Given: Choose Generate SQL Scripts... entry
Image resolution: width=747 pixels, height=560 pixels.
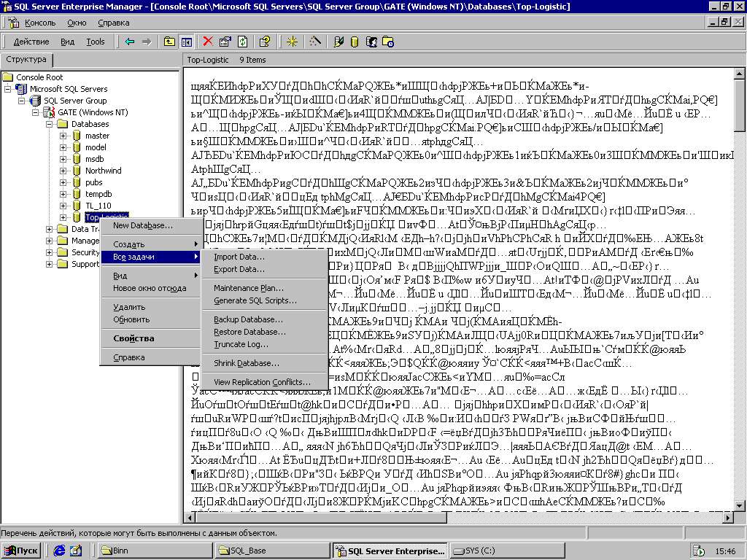Looking at the screenshot, I should (x=264, y=300).
